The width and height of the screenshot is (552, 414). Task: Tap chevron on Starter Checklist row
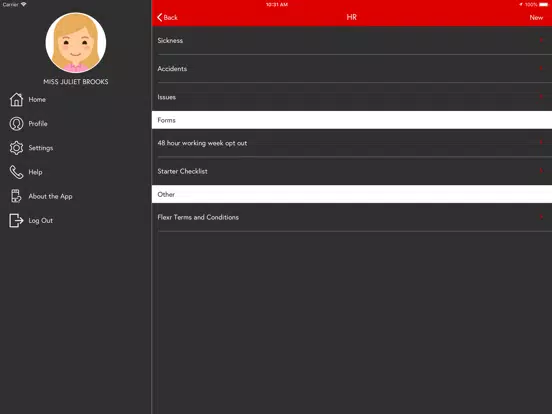click(541, 171)
